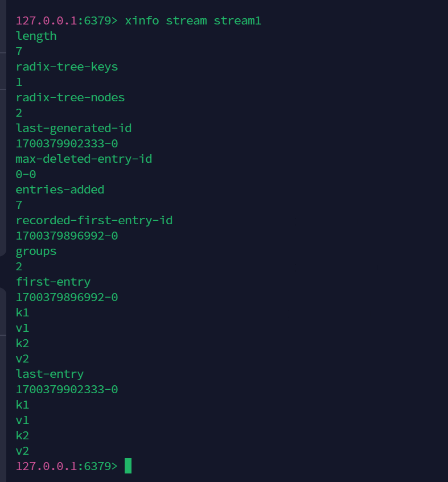Click the "first-entry" field name
The width and height of the screenshot is (448, 482).
[x=53, y=282]
